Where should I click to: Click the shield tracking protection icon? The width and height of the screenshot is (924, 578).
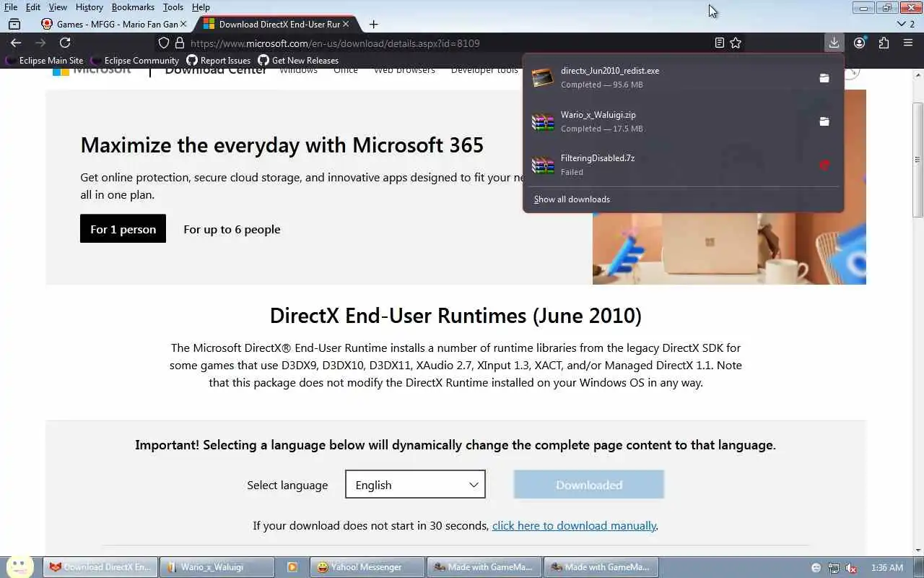(164, 43)
